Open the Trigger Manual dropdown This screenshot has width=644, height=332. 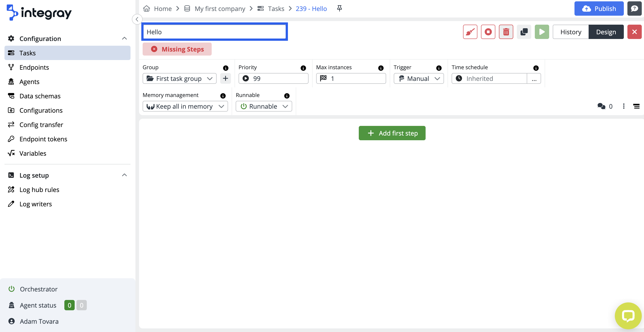click(418, 79)
